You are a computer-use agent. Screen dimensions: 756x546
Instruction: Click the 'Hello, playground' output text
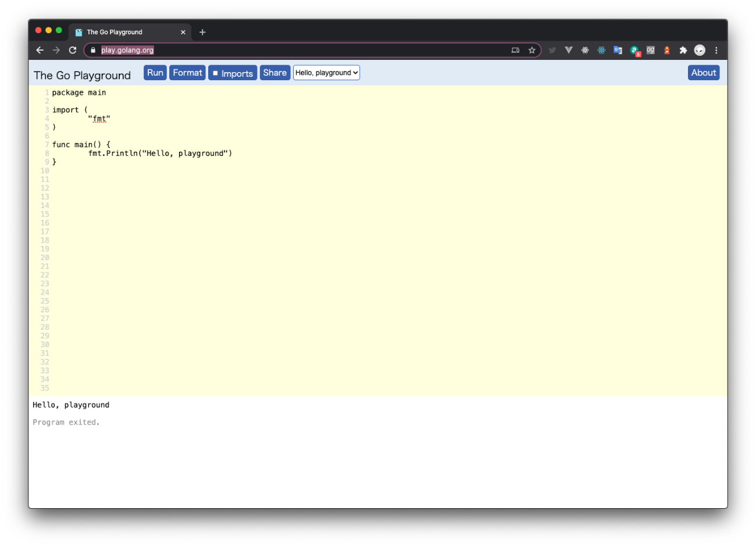point(71,405)
